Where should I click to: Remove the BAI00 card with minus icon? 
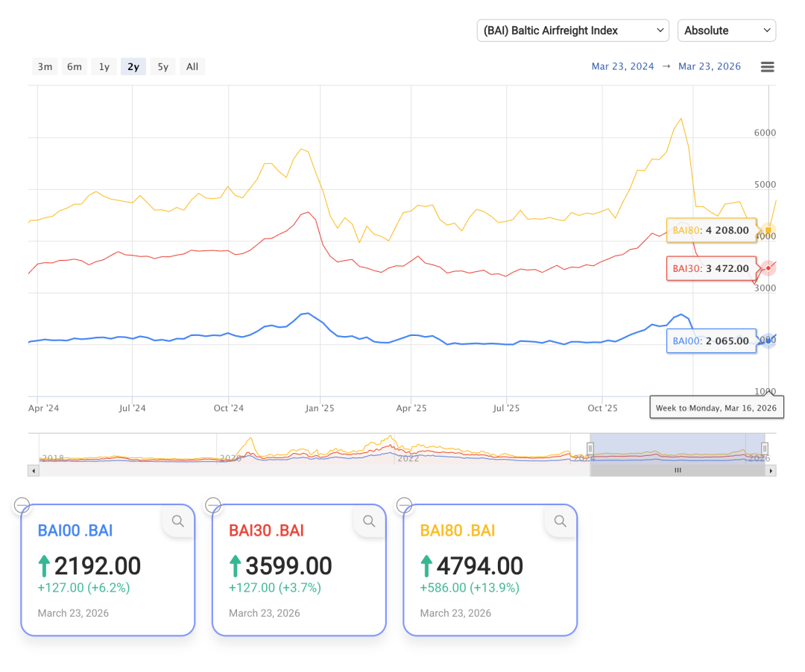point(22,506)
